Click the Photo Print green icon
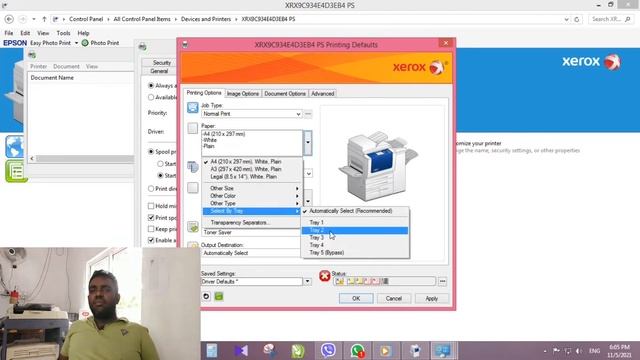 click(x=85, y=43)
